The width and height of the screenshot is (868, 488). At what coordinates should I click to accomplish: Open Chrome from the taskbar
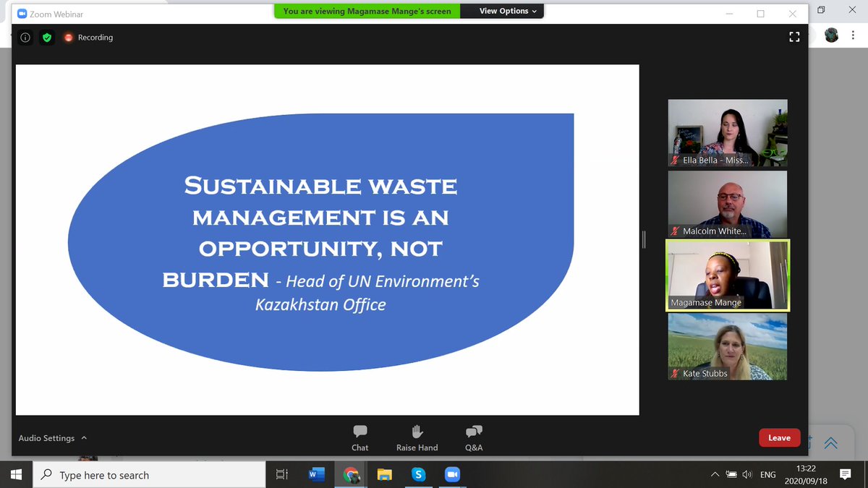351,475
